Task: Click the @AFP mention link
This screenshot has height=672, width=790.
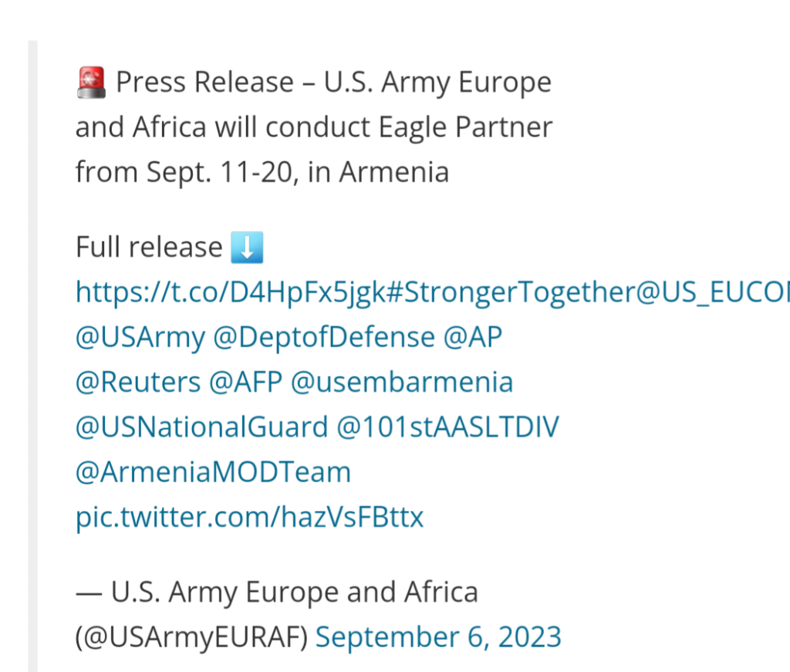Action: tap(245, 383)
